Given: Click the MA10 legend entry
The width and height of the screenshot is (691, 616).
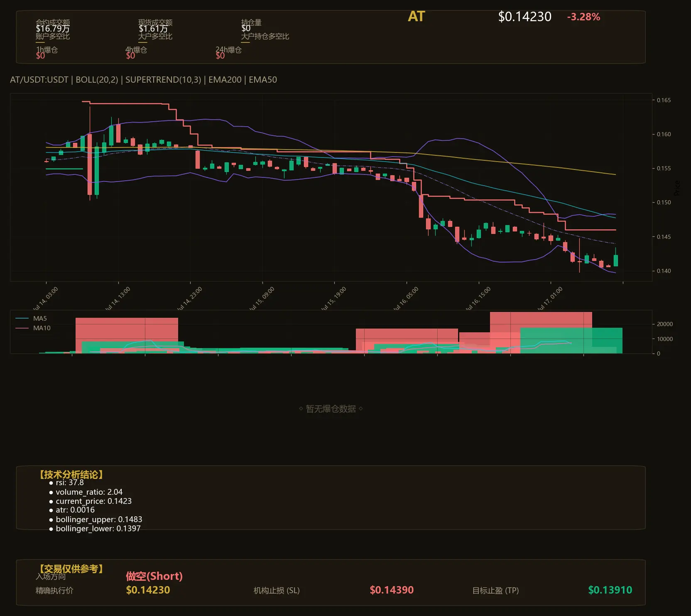Looking at the screenshot, I should pyautogui.click(x=33, y=328).
